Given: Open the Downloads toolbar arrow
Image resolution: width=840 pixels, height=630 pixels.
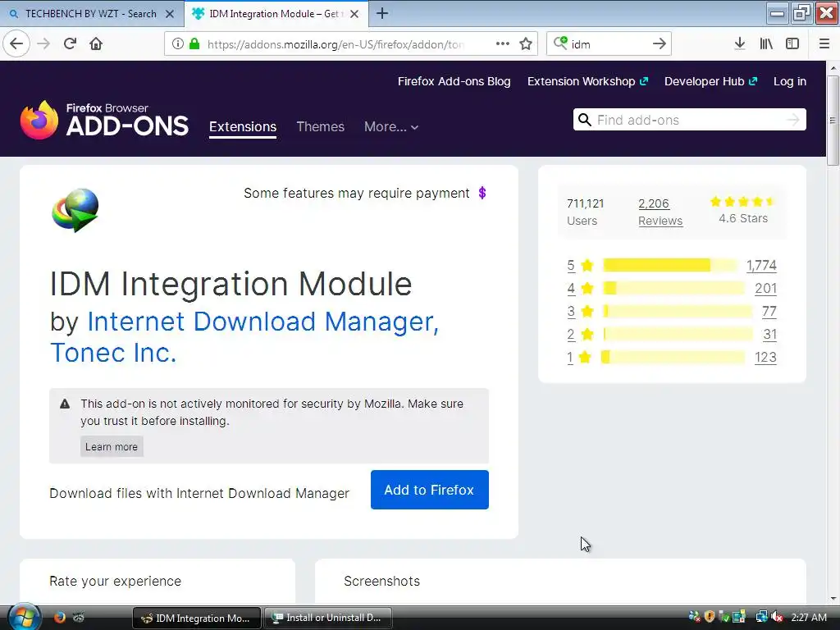Looking at the screenshot, I should coord(740,43).
